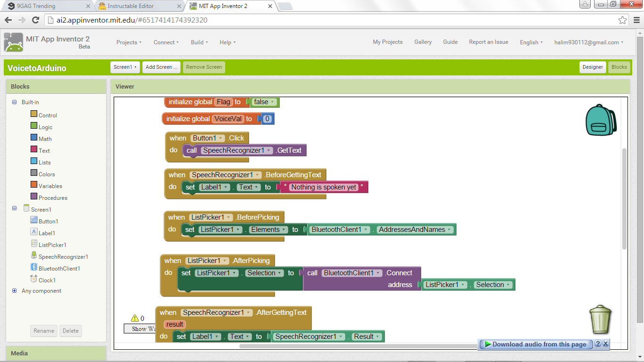Click the SpeechRecognizer1 component icon
Screen dimensions: 644x362
33,255
